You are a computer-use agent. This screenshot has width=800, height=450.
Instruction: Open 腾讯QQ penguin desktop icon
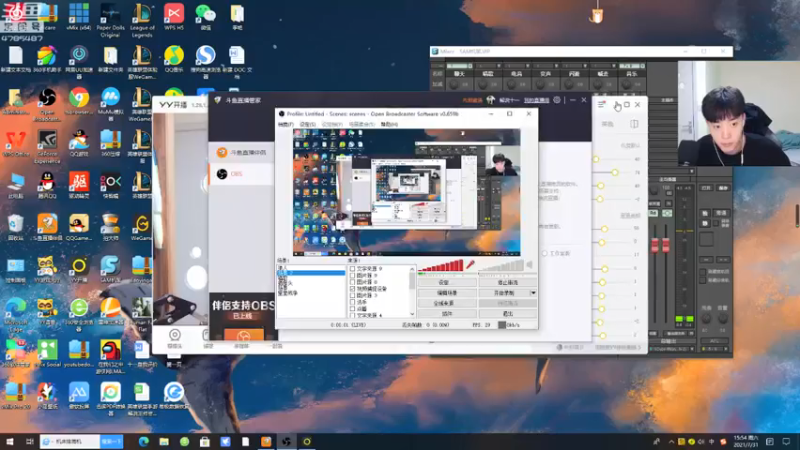(x=47, y=185)
